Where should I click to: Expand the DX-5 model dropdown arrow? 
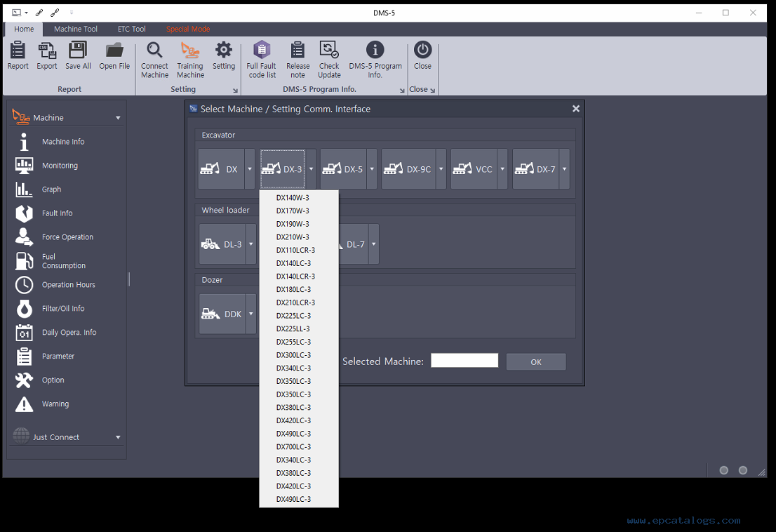tap(372, 168)
